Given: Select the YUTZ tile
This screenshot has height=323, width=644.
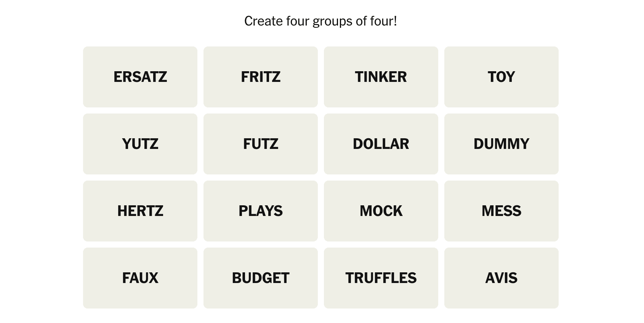Looking at the screenshot, I should [x=140, y=144].
